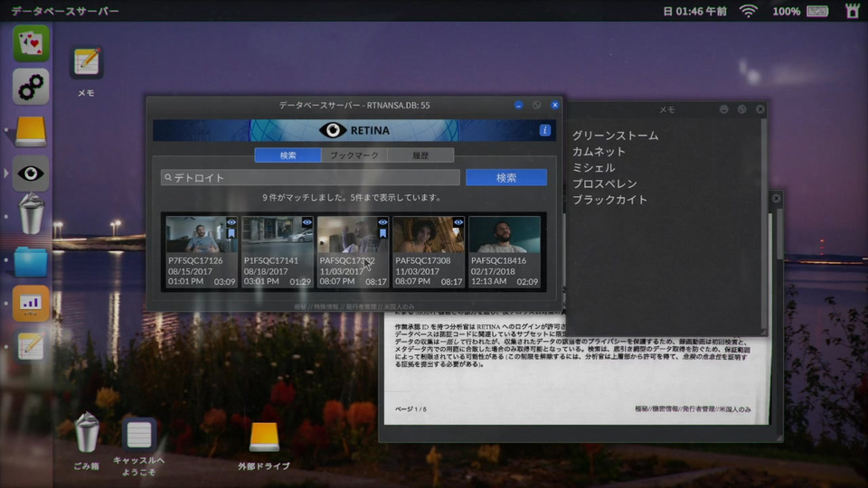
Task: Open the trash bin icon in dock
Action: (x=31, y=215)
